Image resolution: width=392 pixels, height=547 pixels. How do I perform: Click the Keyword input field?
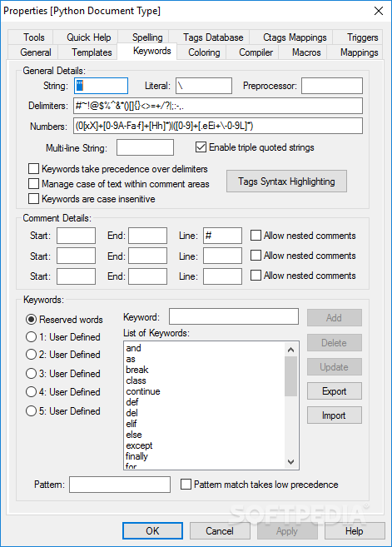click(234, 316)
